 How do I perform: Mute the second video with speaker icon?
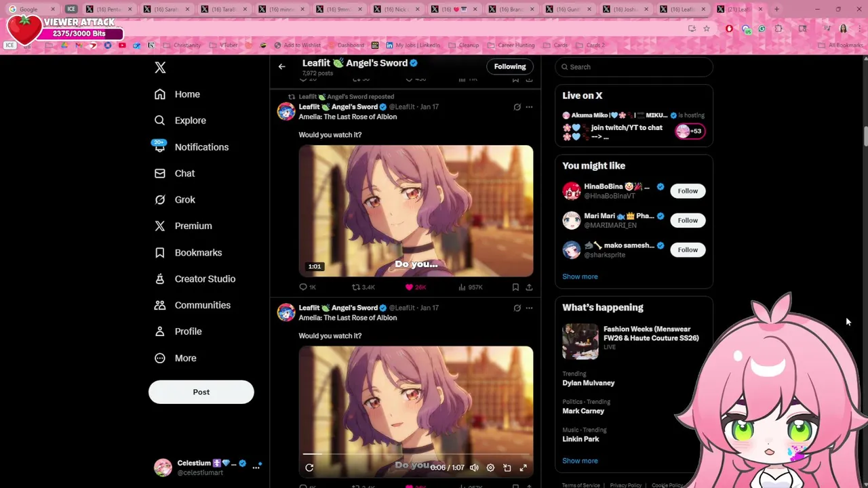click(474, 468)
